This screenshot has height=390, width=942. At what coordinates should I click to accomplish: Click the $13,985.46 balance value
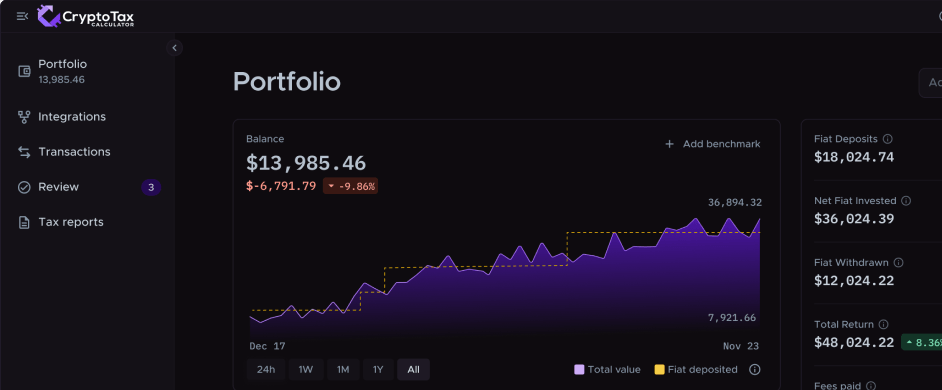tap(306, 163)
